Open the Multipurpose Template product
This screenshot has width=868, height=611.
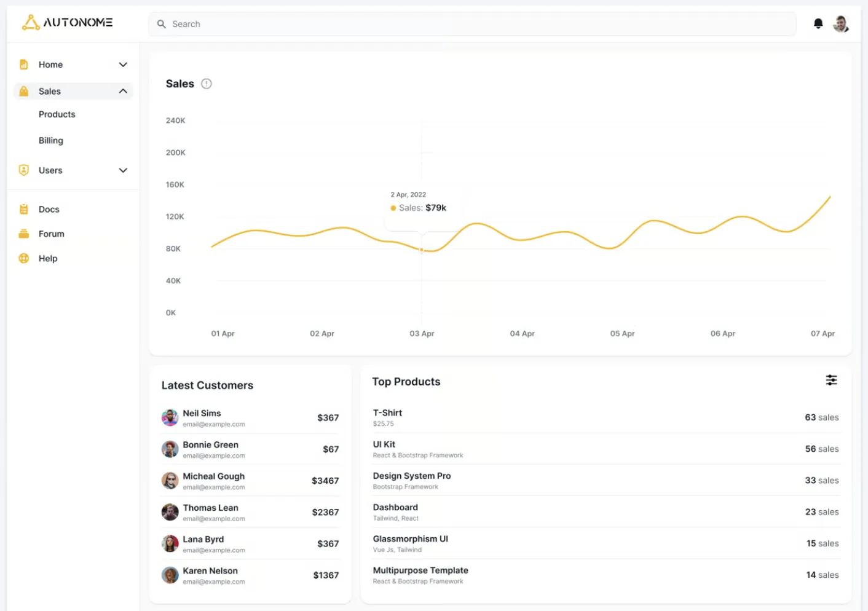420,570
